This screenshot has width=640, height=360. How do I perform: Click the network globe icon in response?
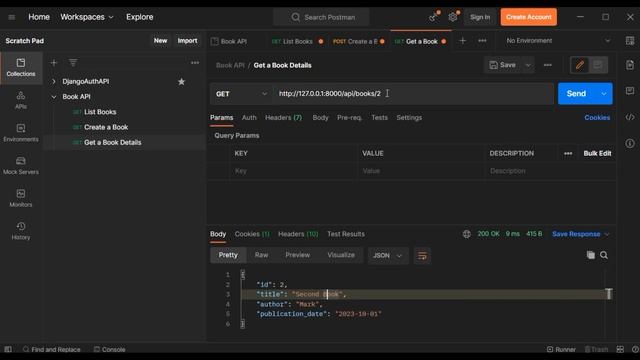tap(467, 234)
